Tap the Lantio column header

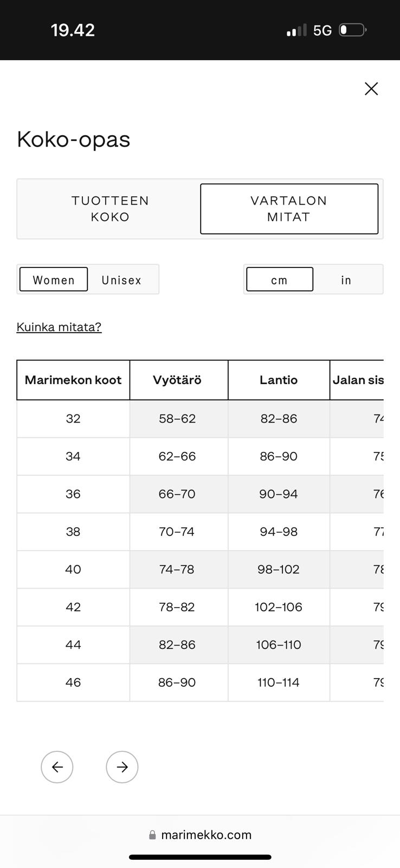click(x=279, y=380)
